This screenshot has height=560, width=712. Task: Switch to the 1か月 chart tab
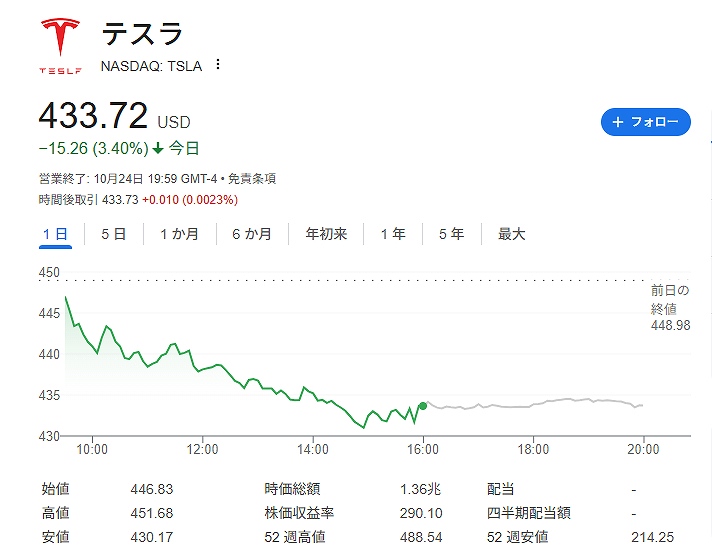coord(179,234)
